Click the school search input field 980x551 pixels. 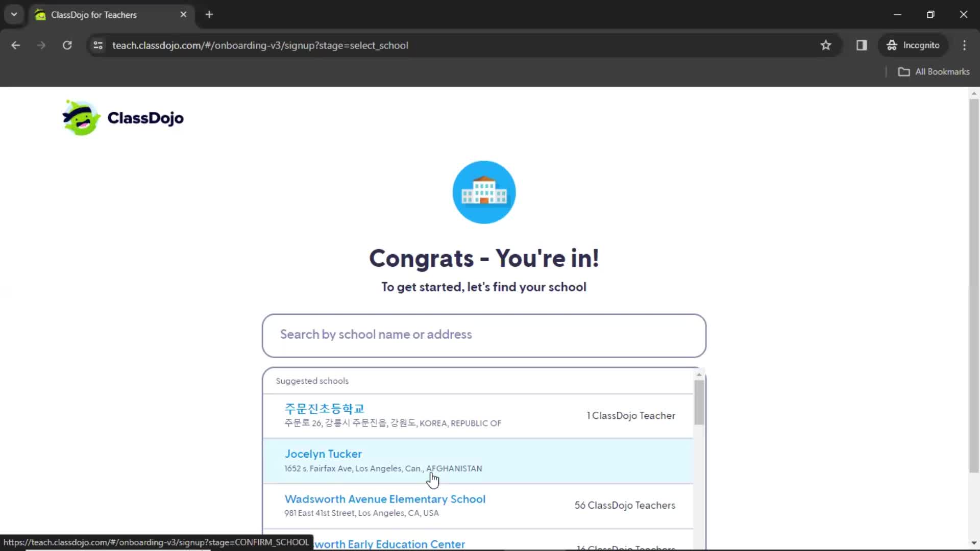coord(484,334)
